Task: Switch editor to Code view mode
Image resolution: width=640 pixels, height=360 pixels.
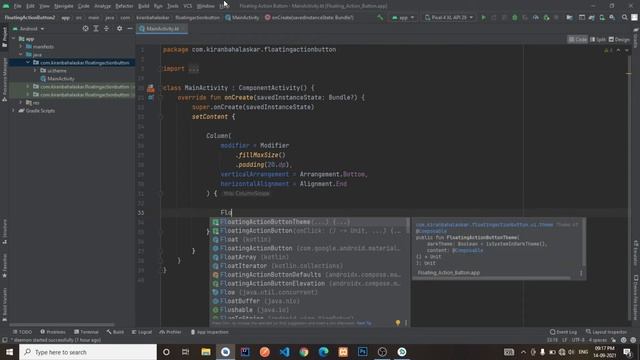Action: 578,39
